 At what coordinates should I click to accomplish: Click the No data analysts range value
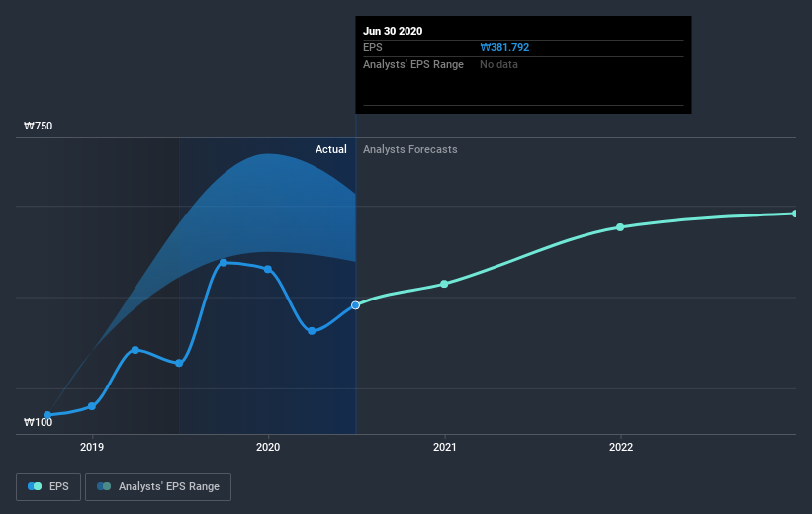498,64
